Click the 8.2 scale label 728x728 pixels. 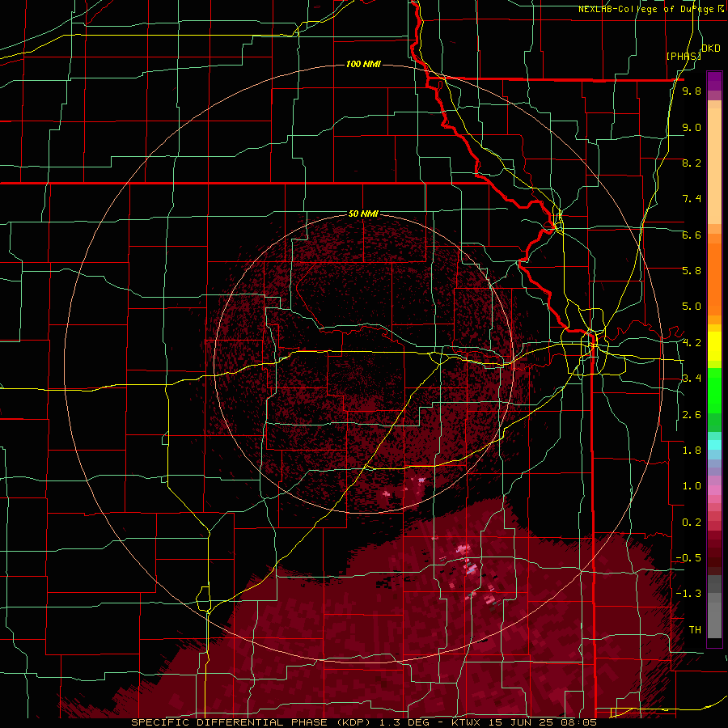692,163
